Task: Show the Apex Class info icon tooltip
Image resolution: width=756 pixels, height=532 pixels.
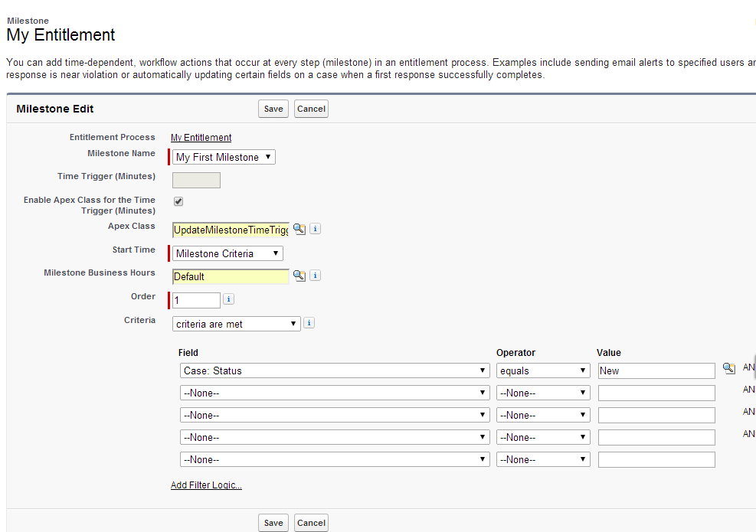Action: [x=315, y=229]
